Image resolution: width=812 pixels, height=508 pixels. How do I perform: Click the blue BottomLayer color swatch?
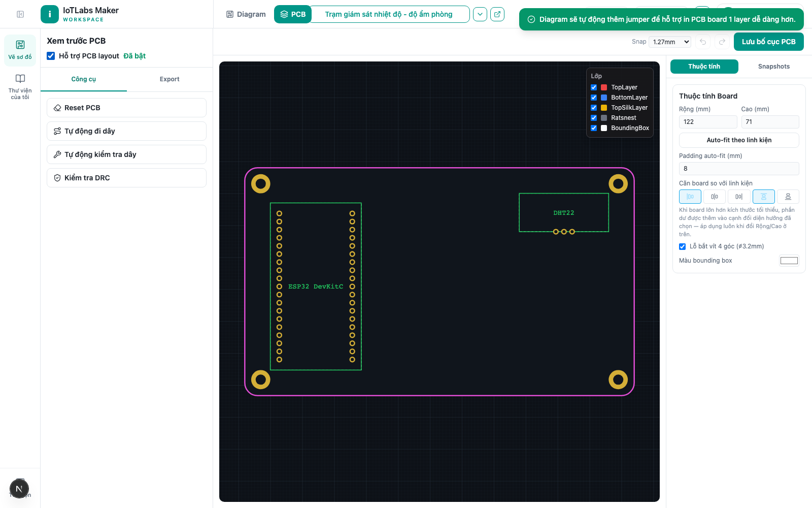coord(604,98)
